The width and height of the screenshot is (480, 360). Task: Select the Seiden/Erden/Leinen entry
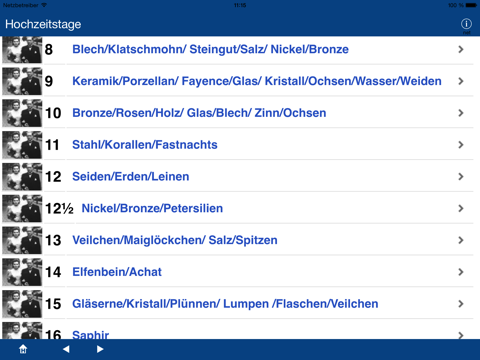(x=131, y=177)
